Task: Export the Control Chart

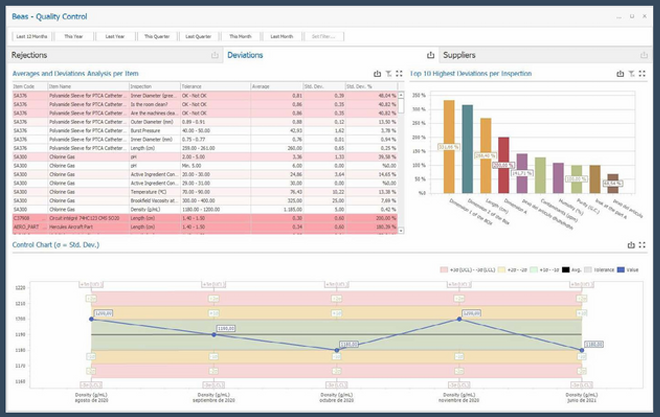Action: point(630,245)
